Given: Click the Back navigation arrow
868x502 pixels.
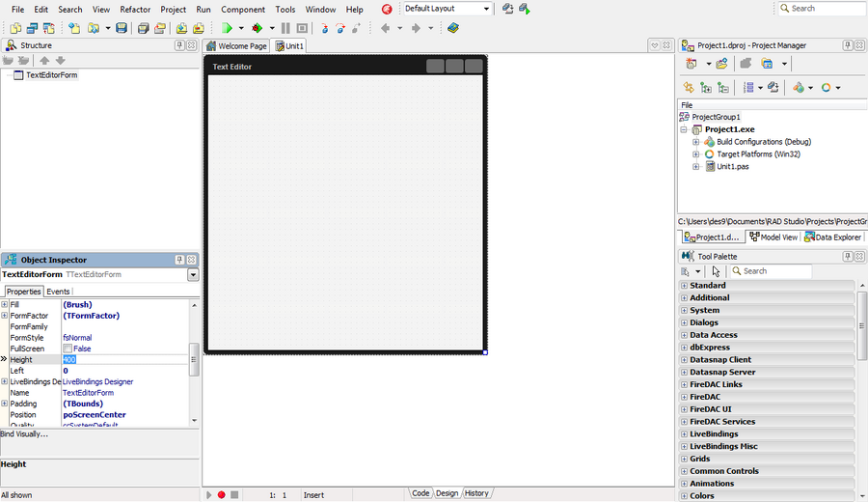Looking at the screenshot, I should (385, 28).
